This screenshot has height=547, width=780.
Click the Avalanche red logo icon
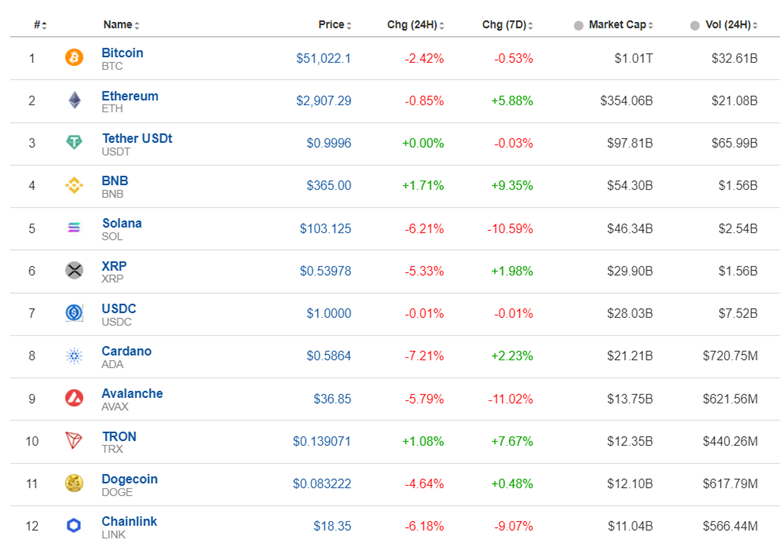click(74, 398)
